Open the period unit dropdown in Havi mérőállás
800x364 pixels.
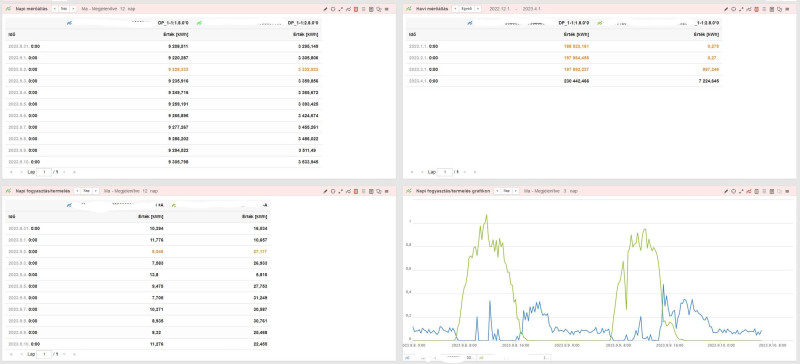(467, 9)
